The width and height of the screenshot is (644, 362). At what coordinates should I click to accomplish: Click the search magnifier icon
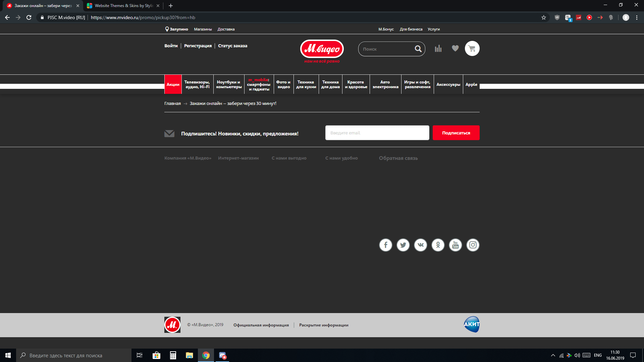coord(418,49)
